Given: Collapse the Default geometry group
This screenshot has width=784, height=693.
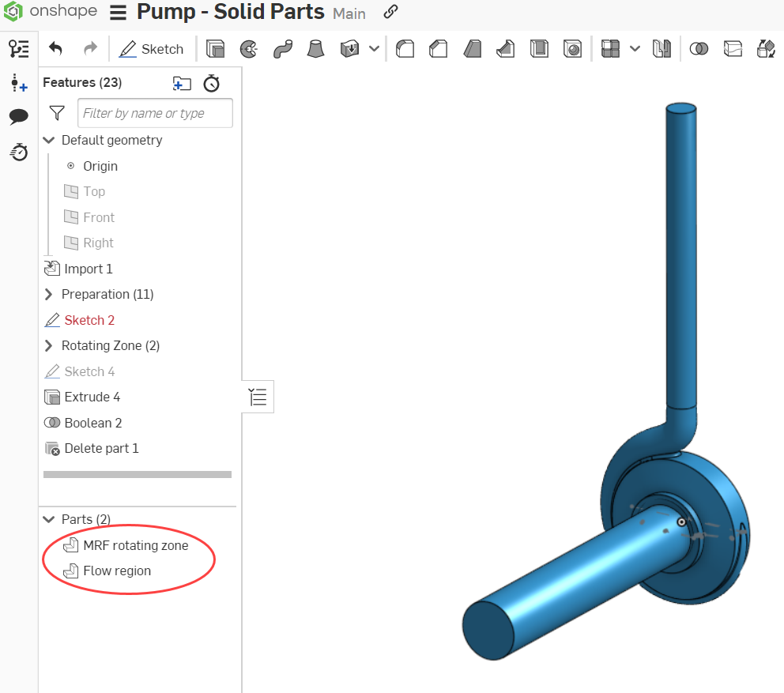Looking at the screenshot, I should [48, 140].
